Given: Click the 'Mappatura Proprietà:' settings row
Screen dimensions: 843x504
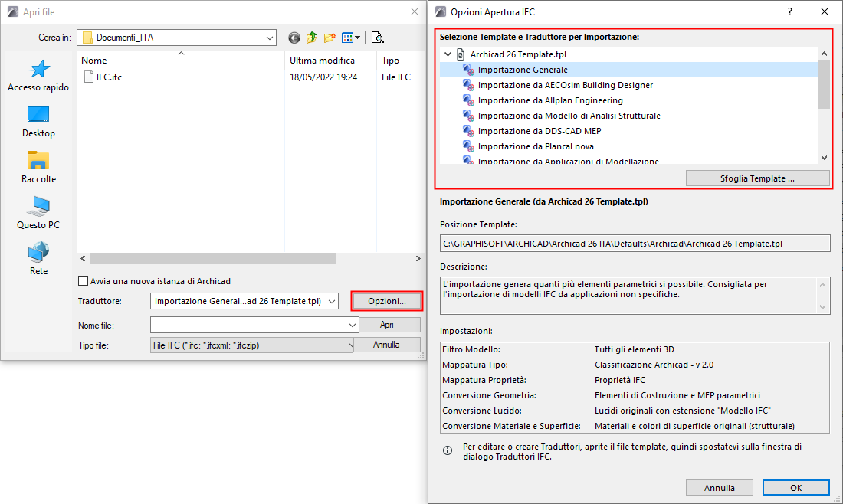Looking at the screenshot, I should pos(635,380).
